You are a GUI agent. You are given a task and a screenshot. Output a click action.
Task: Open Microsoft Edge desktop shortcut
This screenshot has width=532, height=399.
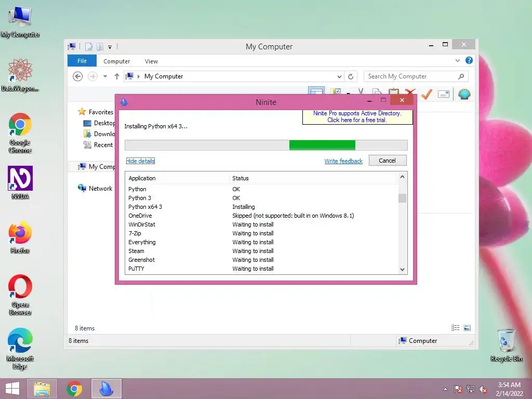20,348
